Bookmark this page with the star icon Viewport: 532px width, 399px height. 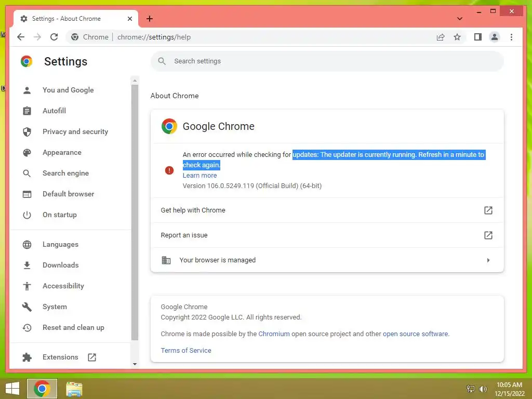[x=457, y=37]
